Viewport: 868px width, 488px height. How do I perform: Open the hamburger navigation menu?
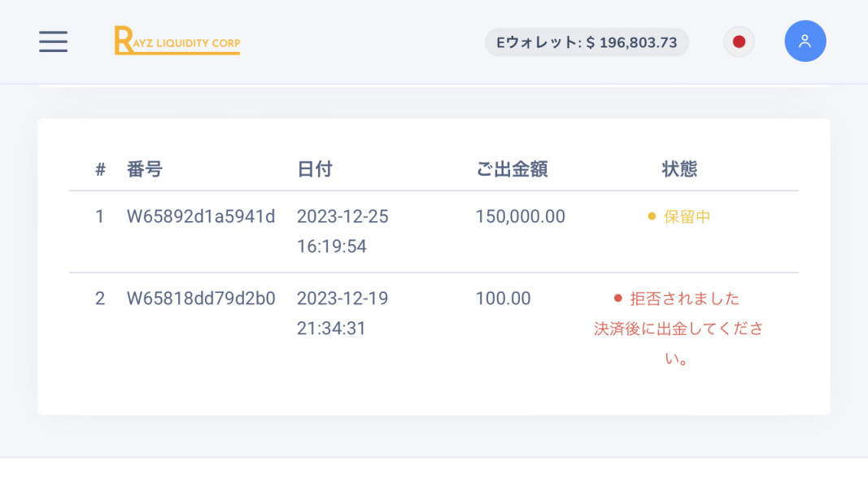click(54, 41)
